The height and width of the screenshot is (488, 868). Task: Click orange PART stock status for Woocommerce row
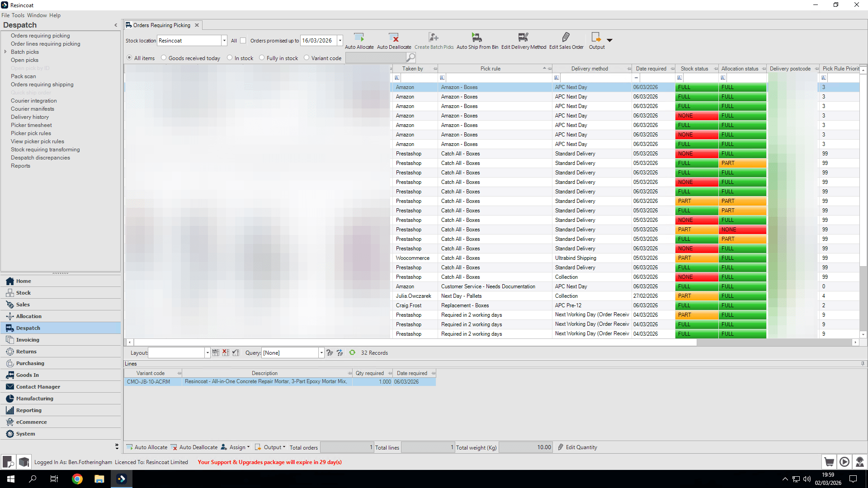point(697,258)
